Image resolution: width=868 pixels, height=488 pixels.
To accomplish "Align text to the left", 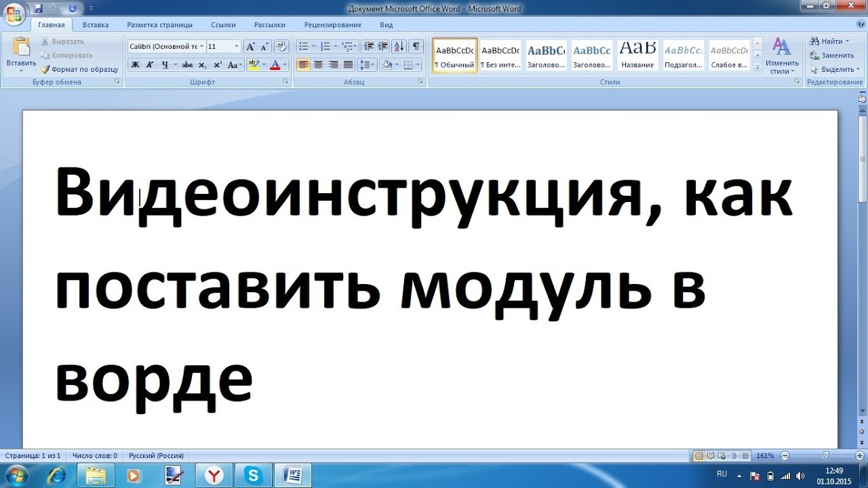I will tap(303, 65).
